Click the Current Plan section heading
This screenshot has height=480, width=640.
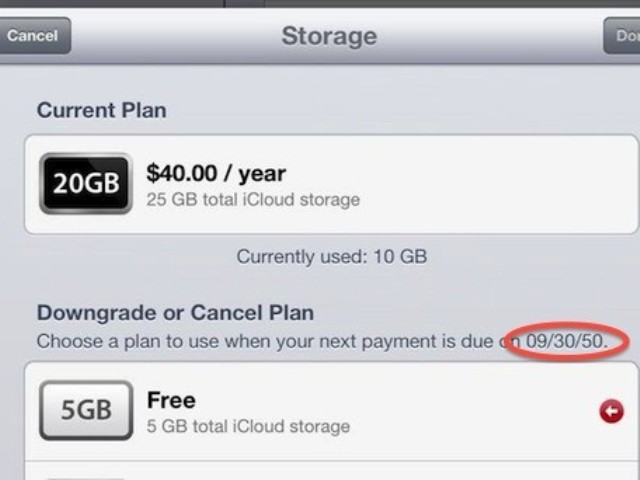pos(102,110)
